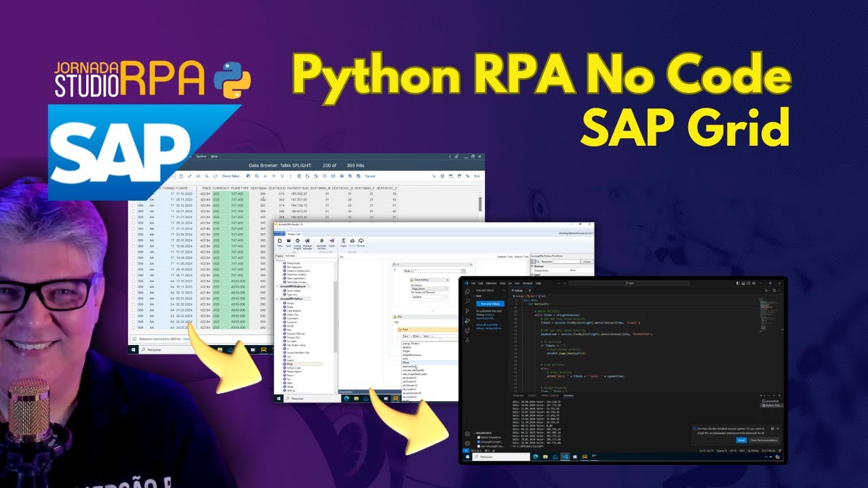Screen dimensions: 868x488
Task: Click Runner cloud icon in JornadaRPA Studio
Action: point(361,241)
